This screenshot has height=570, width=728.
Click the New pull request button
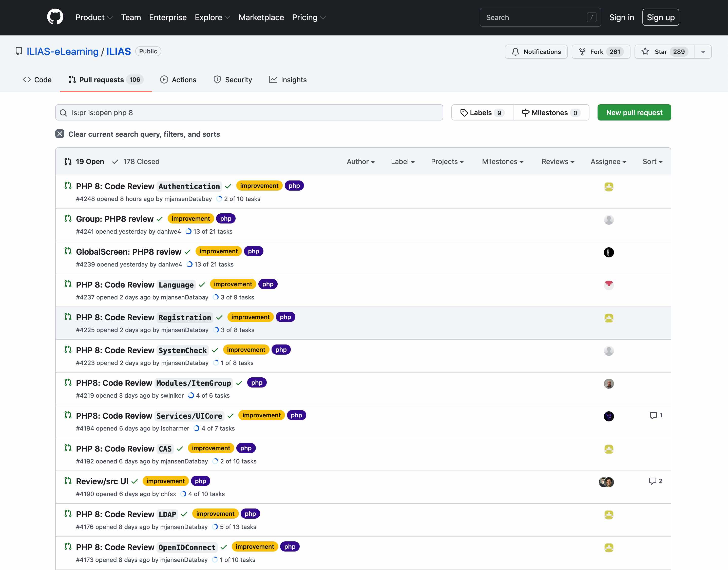[x=634, y=112]
